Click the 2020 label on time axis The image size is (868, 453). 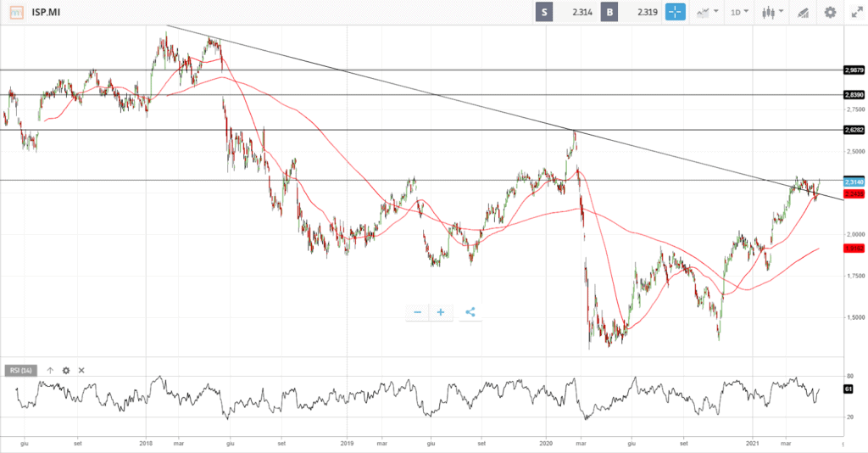(547, 444)
